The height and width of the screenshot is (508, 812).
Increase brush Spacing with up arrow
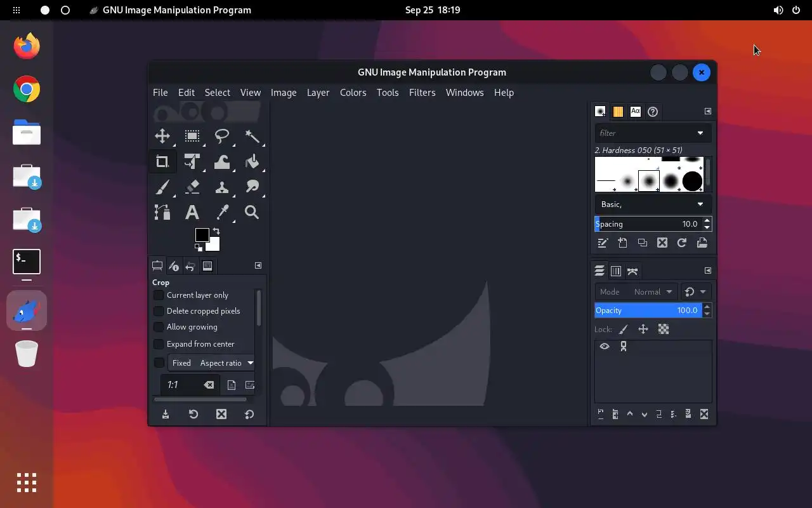707,220
